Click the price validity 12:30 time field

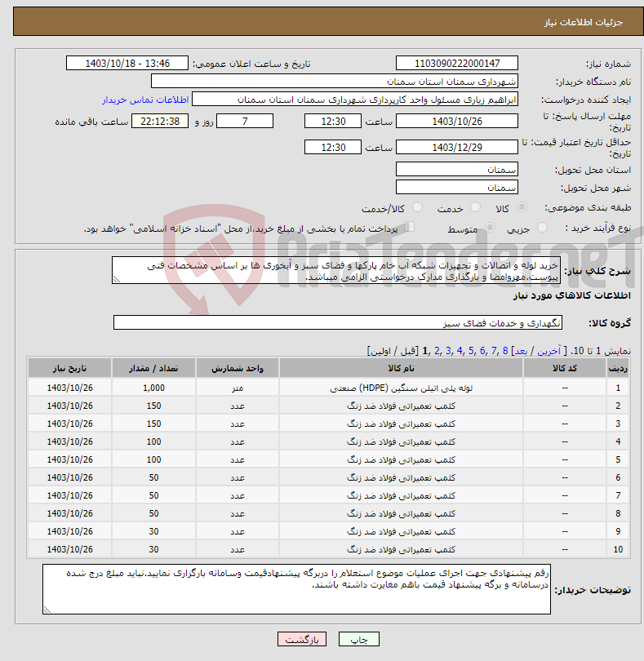[333, 148]
